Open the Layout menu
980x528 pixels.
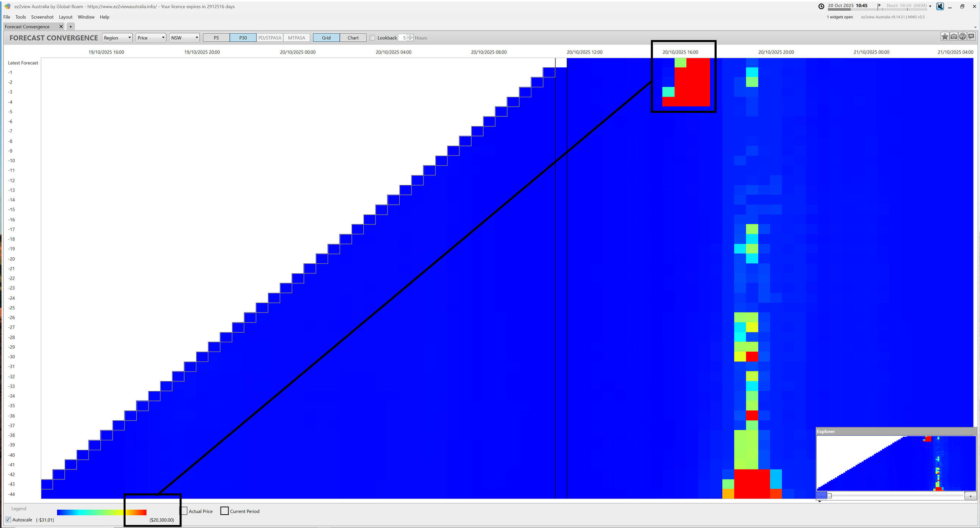(65, 17)
